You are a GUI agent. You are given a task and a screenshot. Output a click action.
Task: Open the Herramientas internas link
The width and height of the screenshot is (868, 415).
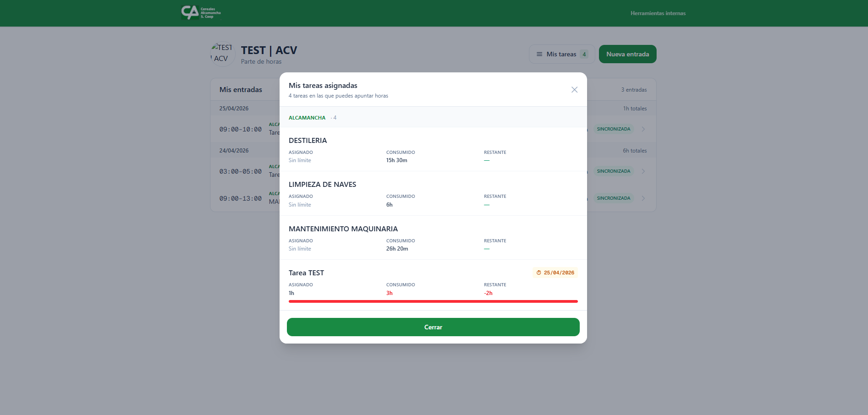(x=658, y=13)
